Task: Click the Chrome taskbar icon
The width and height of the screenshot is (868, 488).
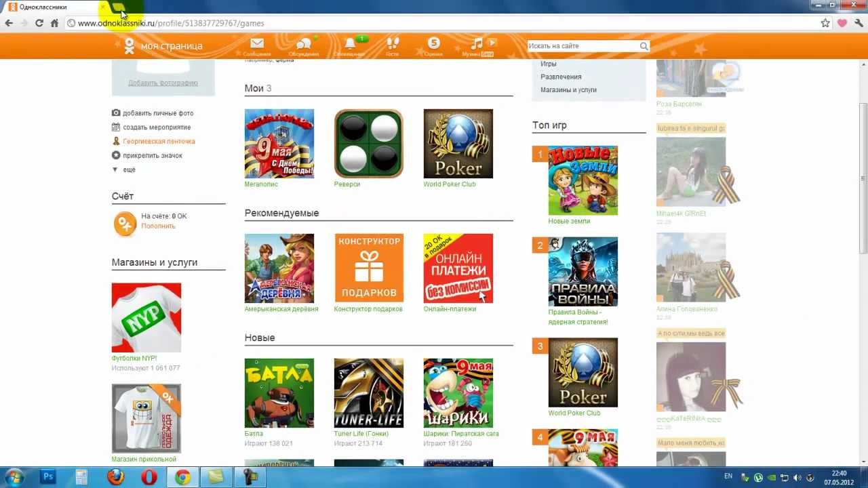Action: (x=182, y=477)
